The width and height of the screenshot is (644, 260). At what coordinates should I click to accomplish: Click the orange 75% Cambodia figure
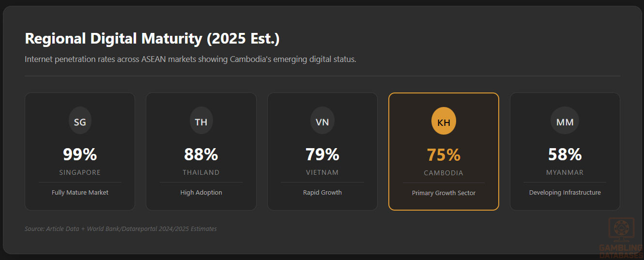pos(444,155)
